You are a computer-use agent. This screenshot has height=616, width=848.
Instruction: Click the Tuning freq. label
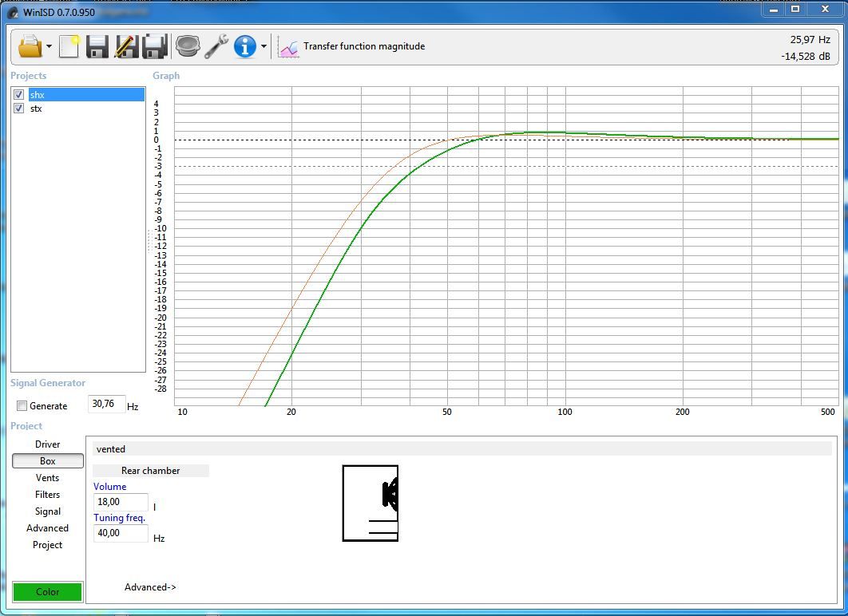pyautogui.click(x=120, y=518)
